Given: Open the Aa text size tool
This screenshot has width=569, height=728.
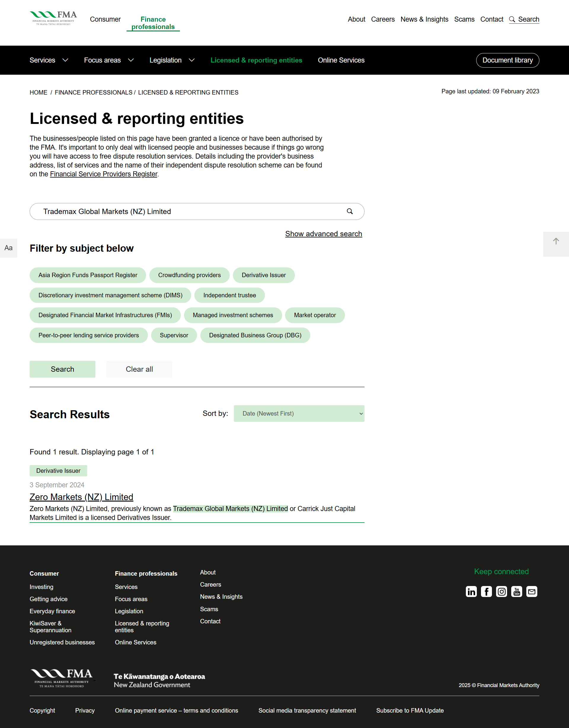Looking at the screenshot, I should click(x=8, y=248).
